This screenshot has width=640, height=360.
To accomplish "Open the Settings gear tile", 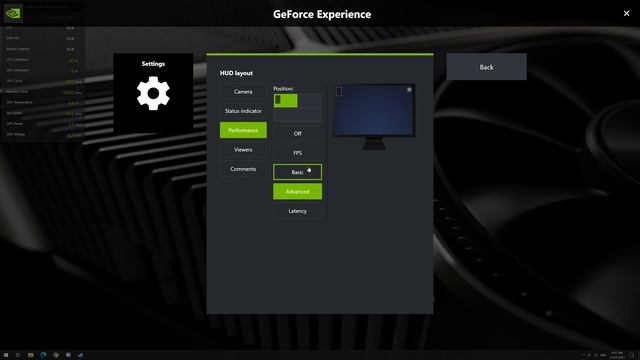I will click(153, 93).
